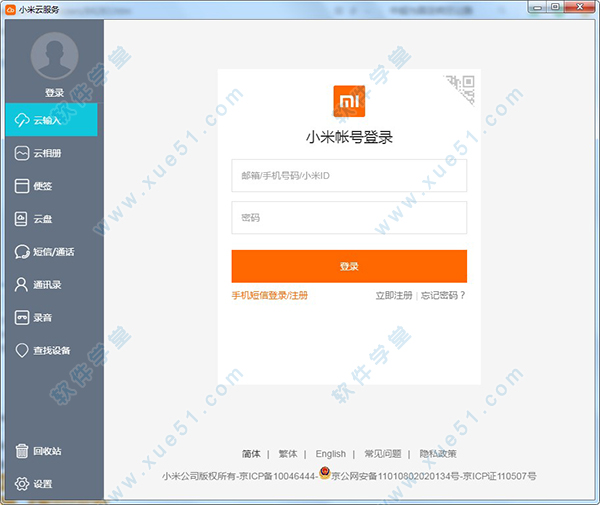Click the 录音 recorder icon
The image size is (600, 505).
[22, 318]
